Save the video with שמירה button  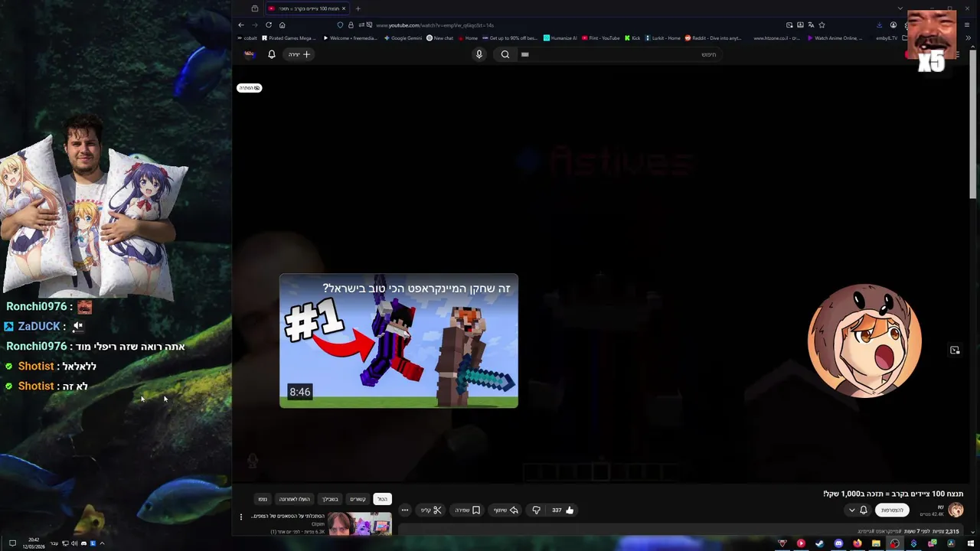[467, 510]
